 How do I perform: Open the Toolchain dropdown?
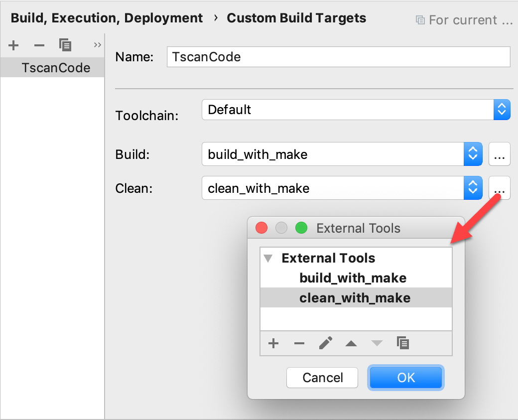point(502,110)
